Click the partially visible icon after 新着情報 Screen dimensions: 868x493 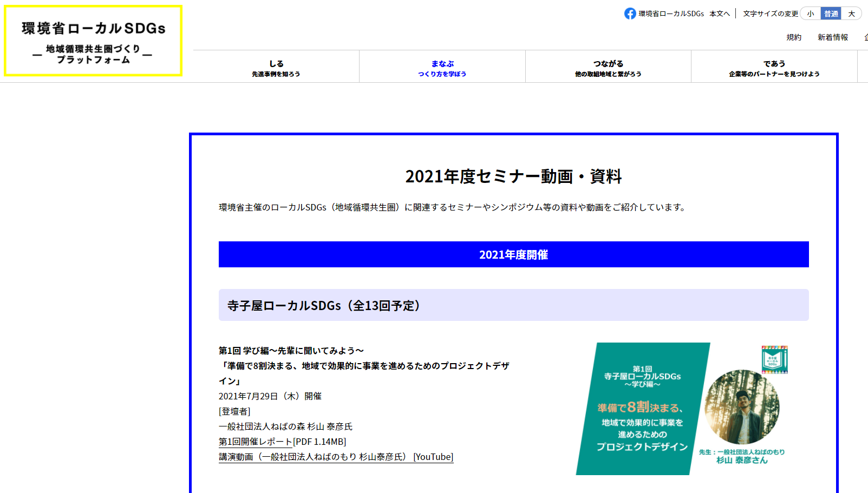coord(865,37)
